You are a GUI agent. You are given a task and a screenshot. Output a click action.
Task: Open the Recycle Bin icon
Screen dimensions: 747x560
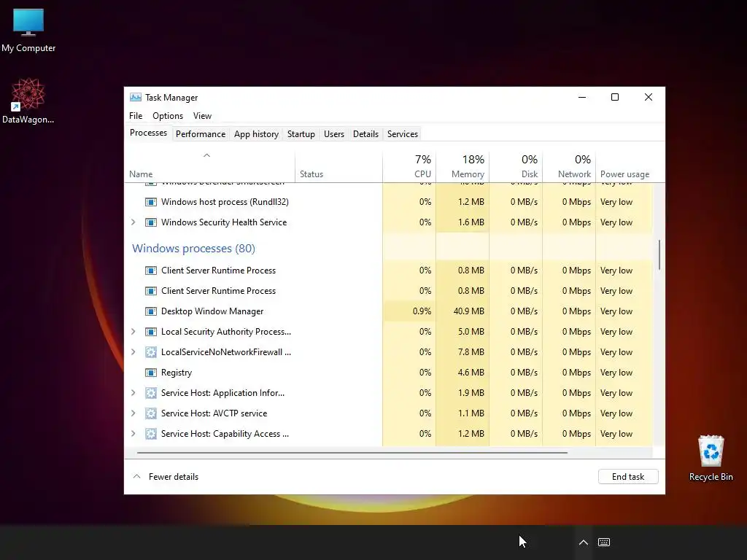coord(711,458)
